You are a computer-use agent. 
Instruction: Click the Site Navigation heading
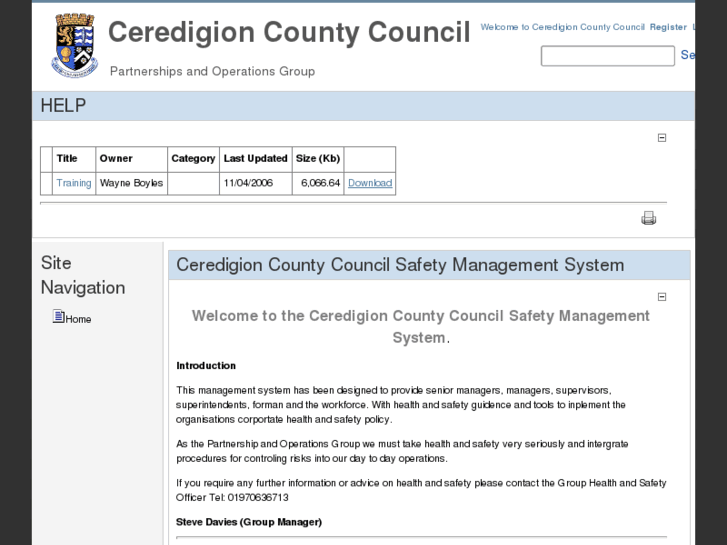point(83,275)
